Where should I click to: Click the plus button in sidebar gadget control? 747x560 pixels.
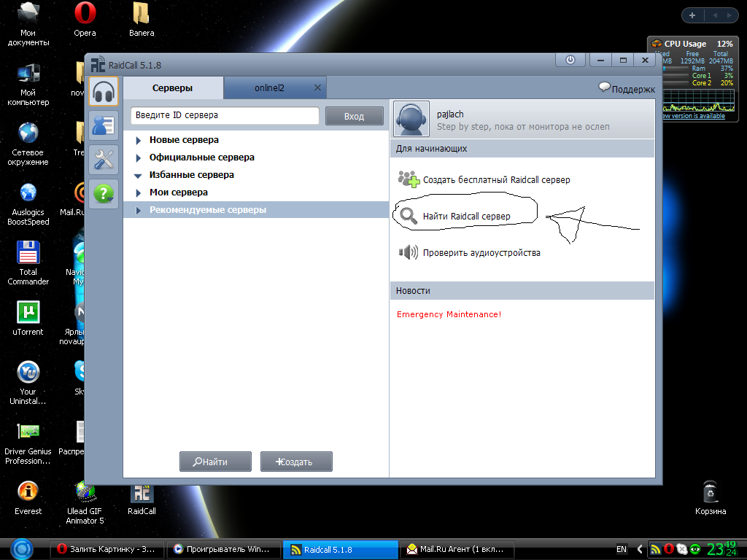(692, 15)
